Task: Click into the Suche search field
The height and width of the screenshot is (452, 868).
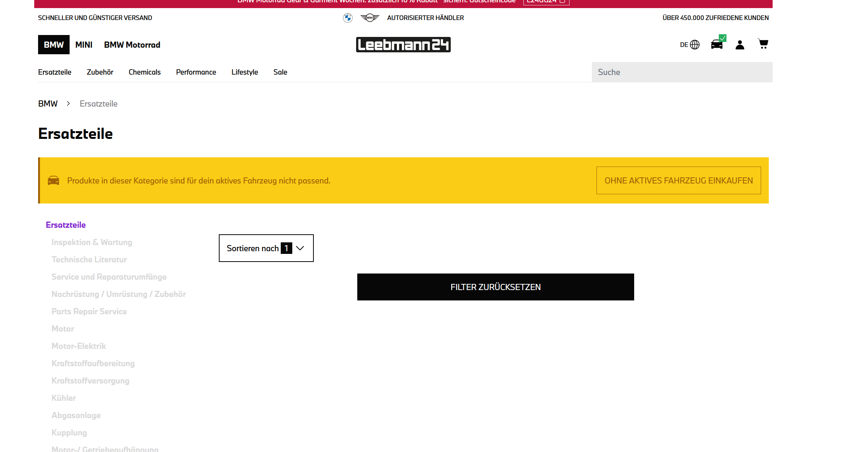Action: coord(681,72)
